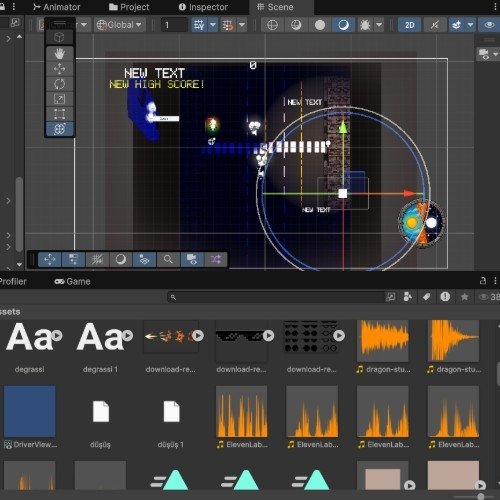Choose shaded sphere draw mode
Screen dimensions: 500x500
(343, 25)
